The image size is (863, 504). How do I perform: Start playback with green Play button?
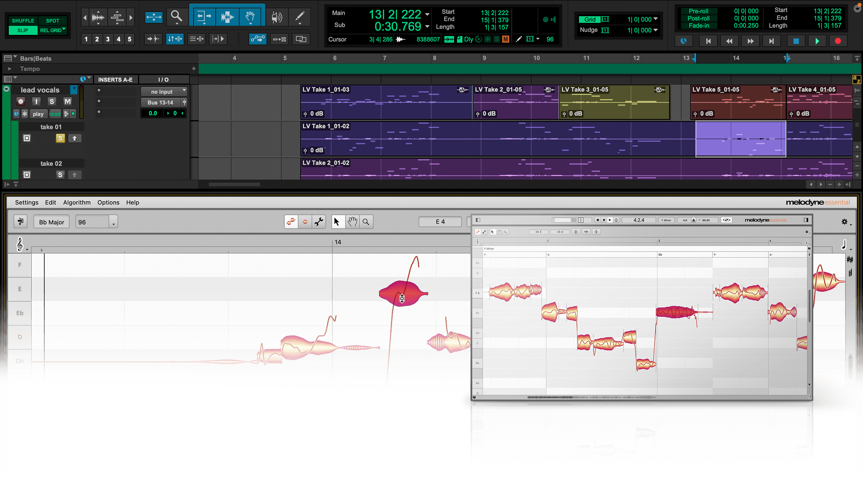pyautogui.click(x=817, y=41)
